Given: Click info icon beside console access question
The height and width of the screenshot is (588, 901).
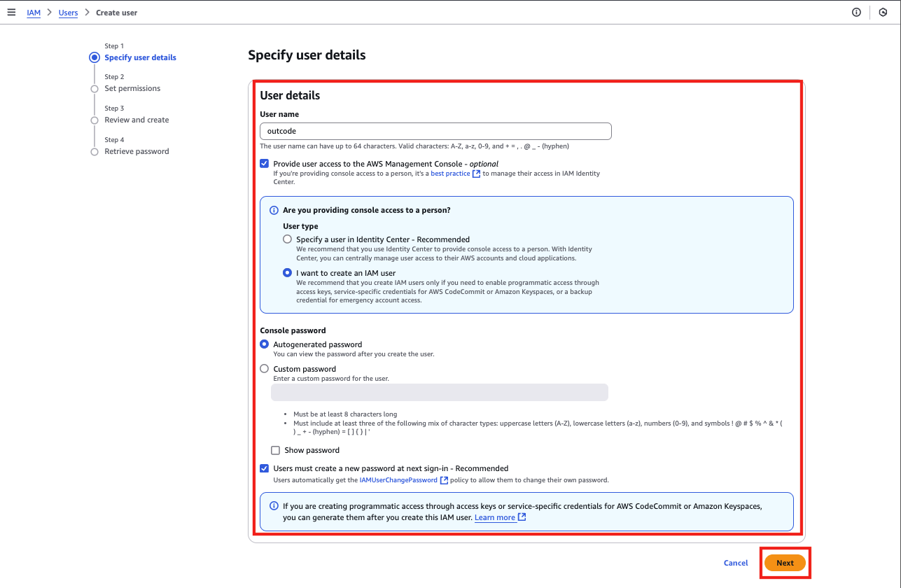Looking at the screenshot, I should [x=274, y=210].
